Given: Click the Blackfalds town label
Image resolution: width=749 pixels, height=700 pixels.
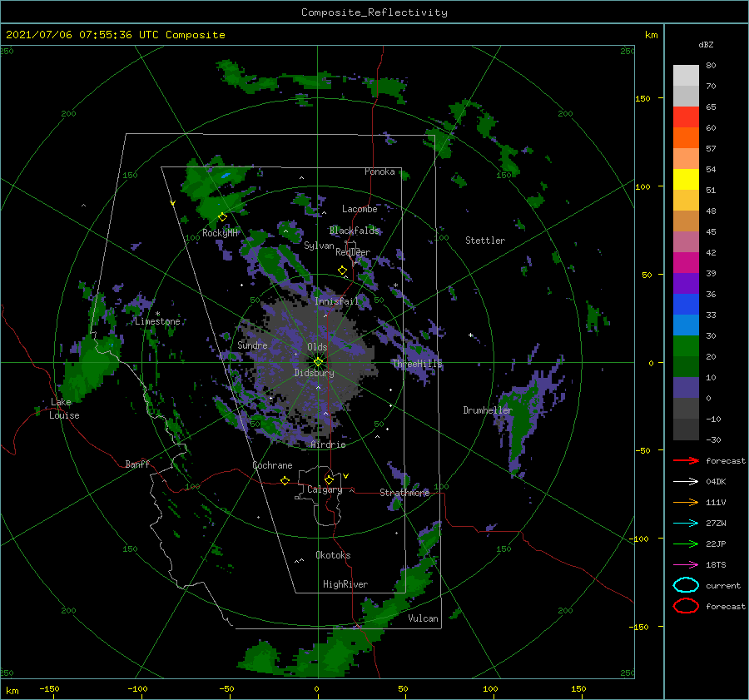Looking at the screenshot, I should click(x=354, y=231).
